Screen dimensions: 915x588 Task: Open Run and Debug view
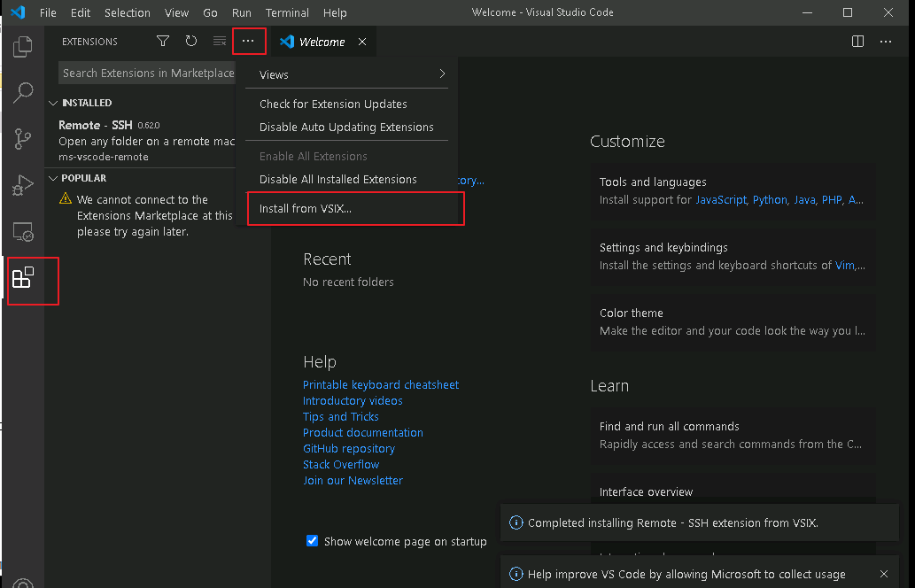[x=23, y=185]
